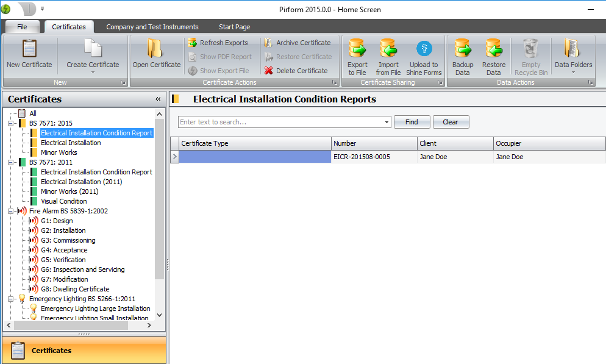Switch to Company and Test Instruments tab
Viewport: 606px width, 364px height.
click(152, 27)
